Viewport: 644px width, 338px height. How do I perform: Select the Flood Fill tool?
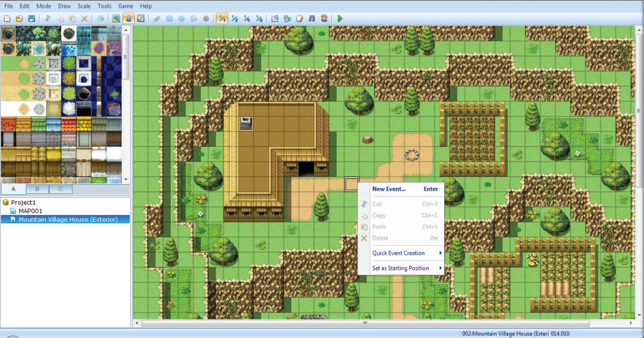194,19
